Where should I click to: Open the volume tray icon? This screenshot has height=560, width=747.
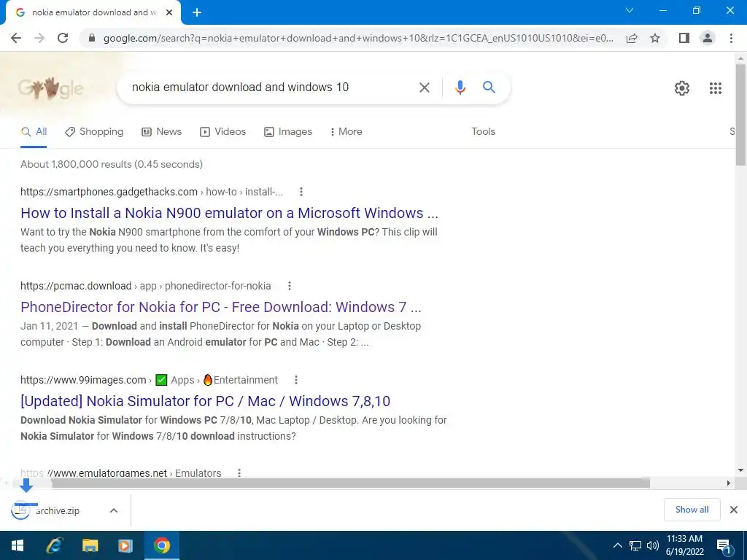click(653, 545)
